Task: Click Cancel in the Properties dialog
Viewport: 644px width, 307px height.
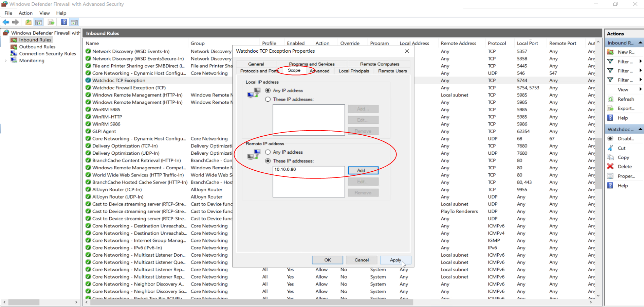Action: tap(362, 260)
